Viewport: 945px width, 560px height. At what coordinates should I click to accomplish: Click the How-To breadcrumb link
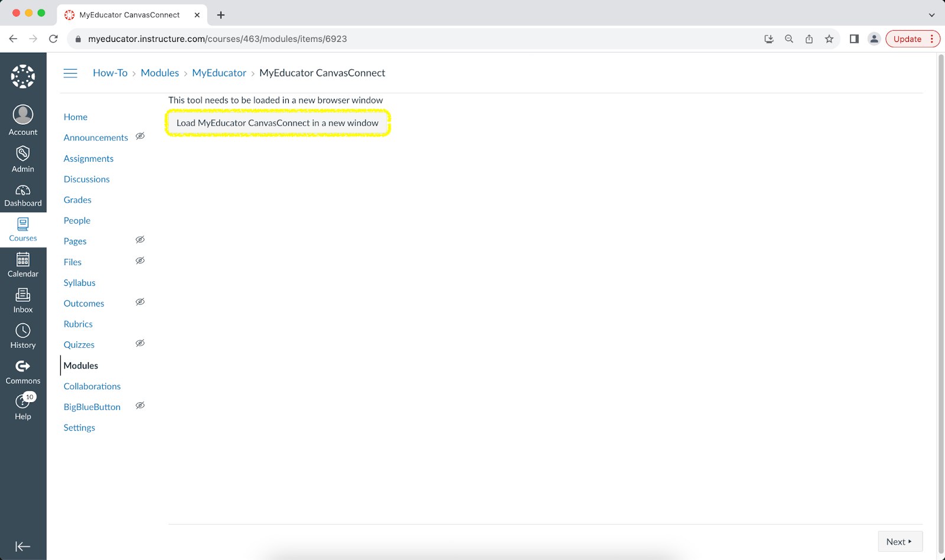point(110,73)
